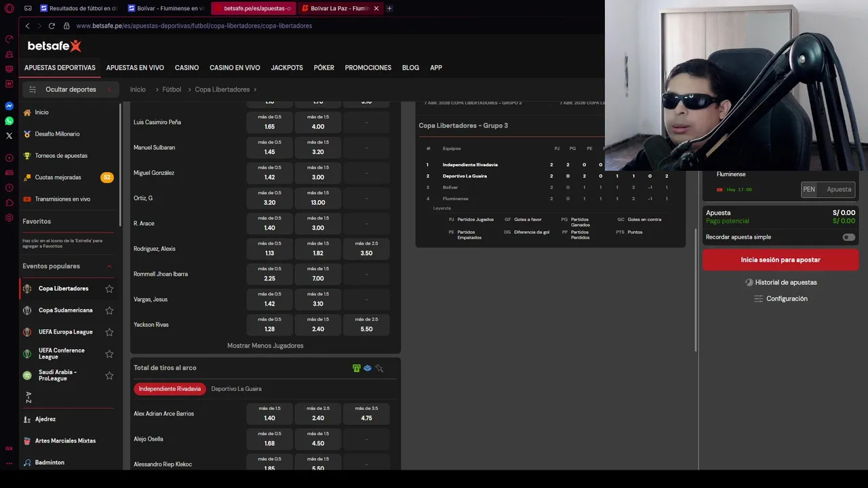Screen dimensions: 868x488
Task: Open the PÓKER menu item
Action: click(x=323, y=68)
